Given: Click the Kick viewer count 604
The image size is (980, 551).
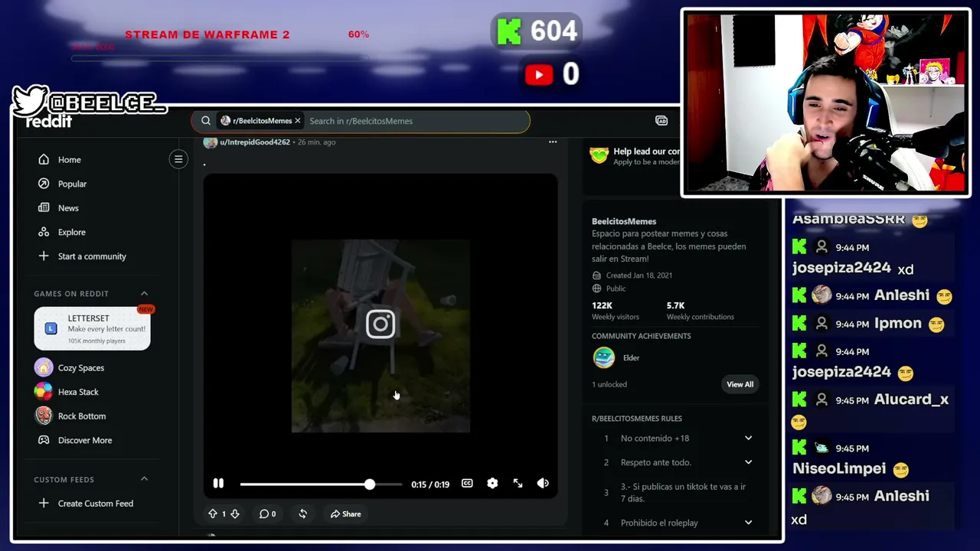Looking at the screenshot, I should pos(554,31).
